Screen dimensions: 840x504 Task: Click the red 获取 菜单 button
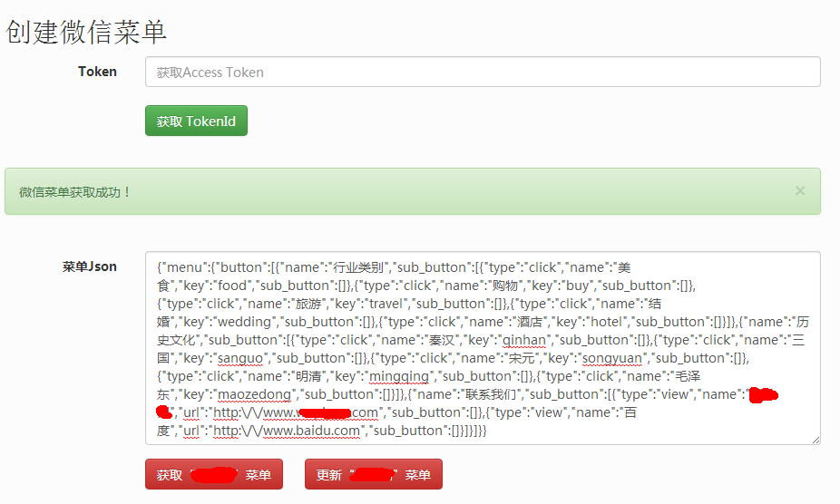point(214,475)
